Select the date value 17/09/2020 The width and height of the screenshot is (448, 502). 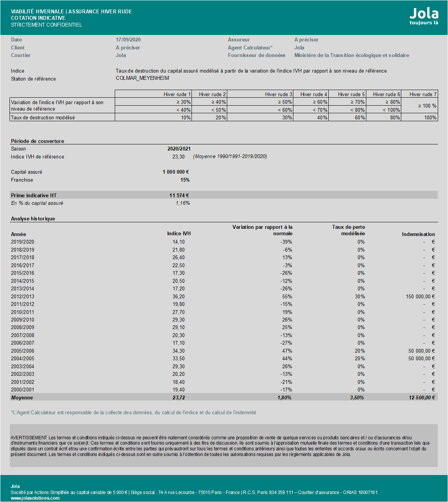click(x=128, y=40)
